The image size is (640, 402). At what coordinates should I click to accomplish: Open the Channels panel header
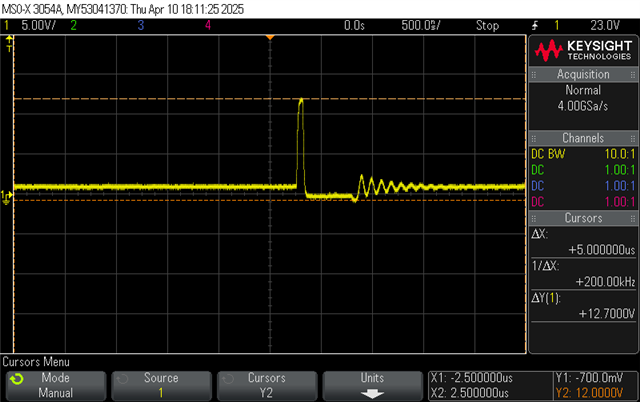click(x=583, y=138)
